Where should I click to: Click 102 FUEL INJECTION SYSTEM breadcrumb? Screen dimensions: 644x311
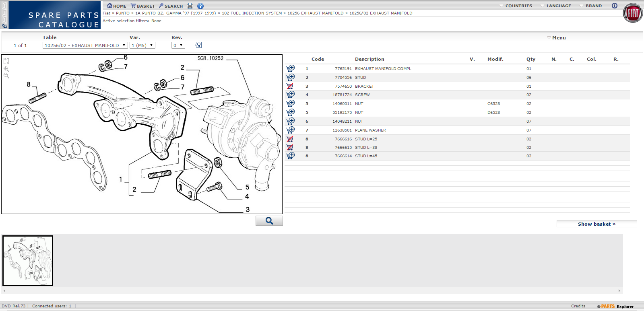point(252,13)
